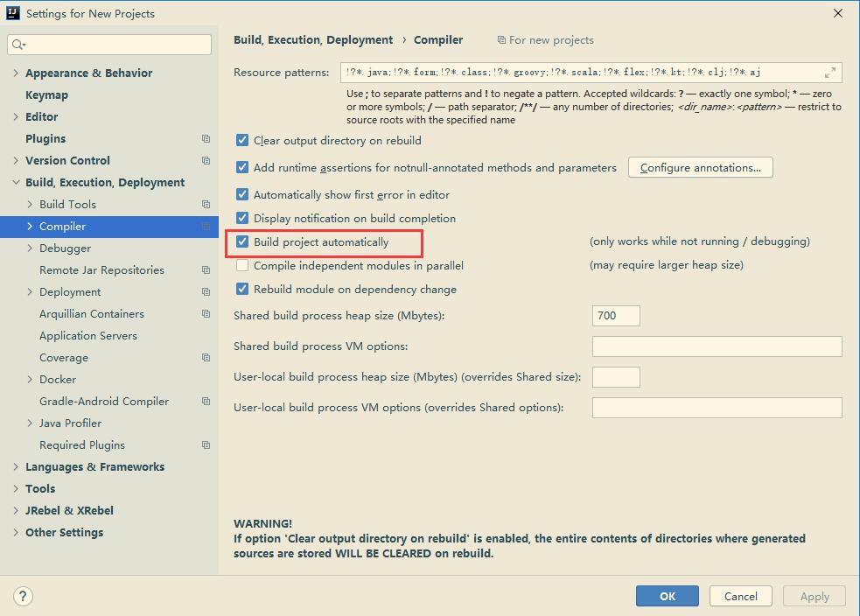The height and width of the screenshot is (616, 860).
Task: Expand Languages & Frameworks node arrow
Action: tap(16, 466)
